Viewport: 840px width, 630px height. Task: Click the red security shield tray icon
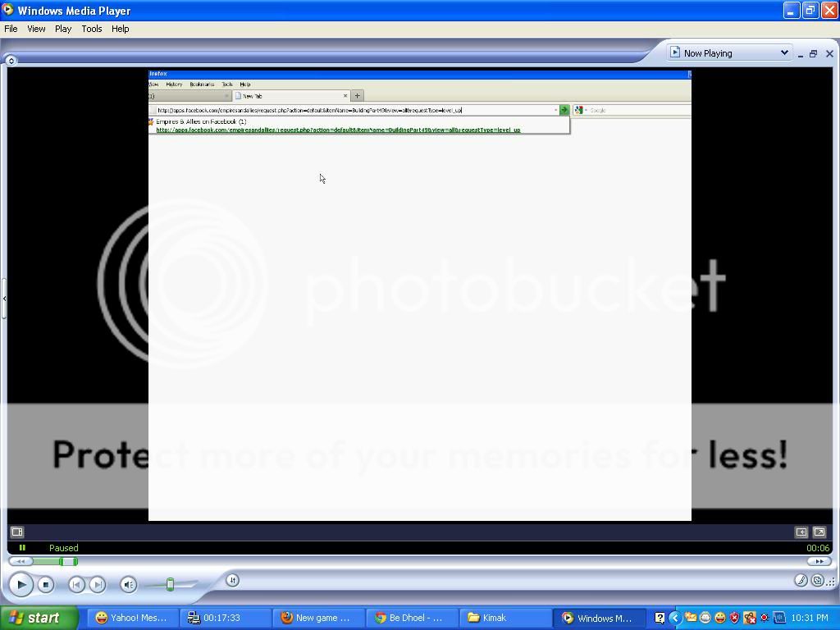coord(734,618)
